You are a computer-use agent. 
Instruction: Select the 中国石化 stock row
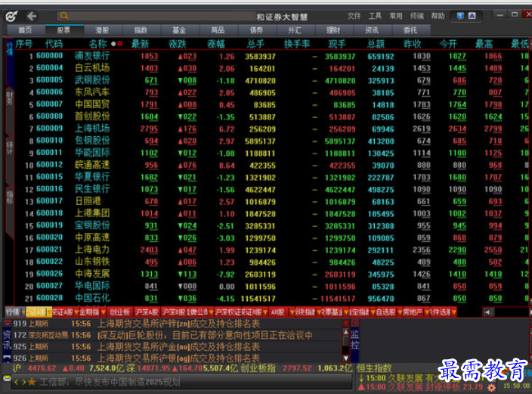273,298
